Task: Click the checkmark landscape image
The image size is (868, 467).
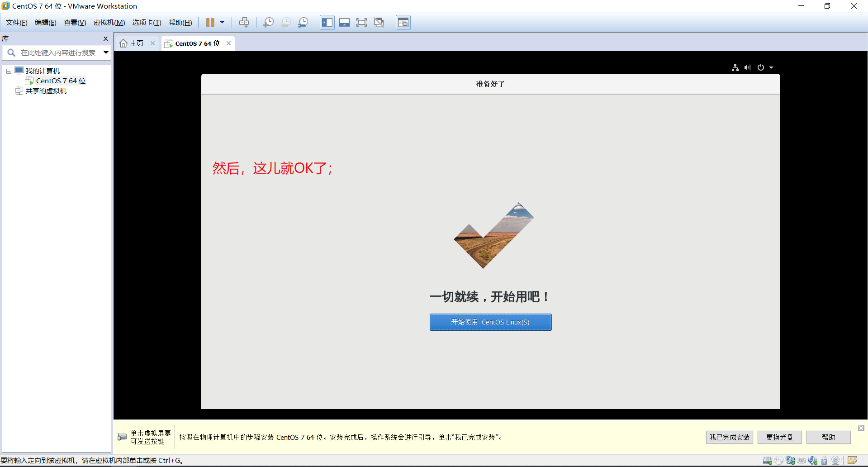Action: (x=493, y=235)
